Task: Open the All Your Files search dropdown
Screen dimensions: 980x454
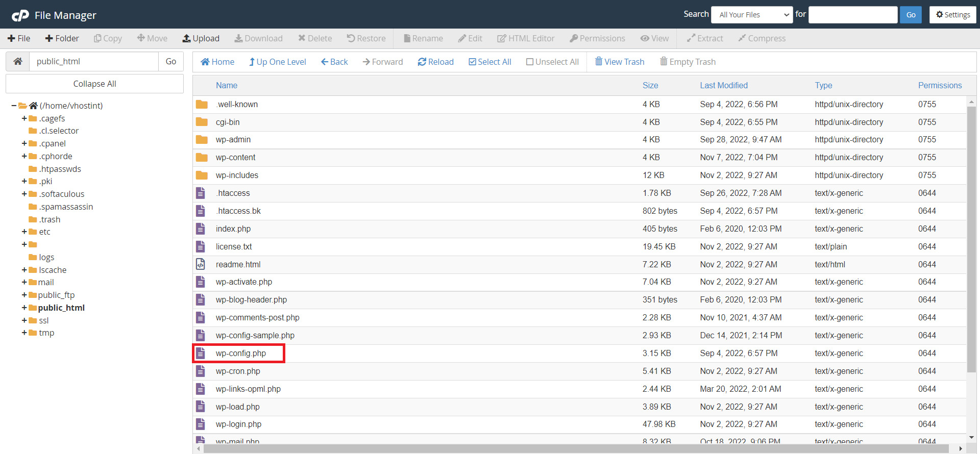Action: tap(752, 15)
